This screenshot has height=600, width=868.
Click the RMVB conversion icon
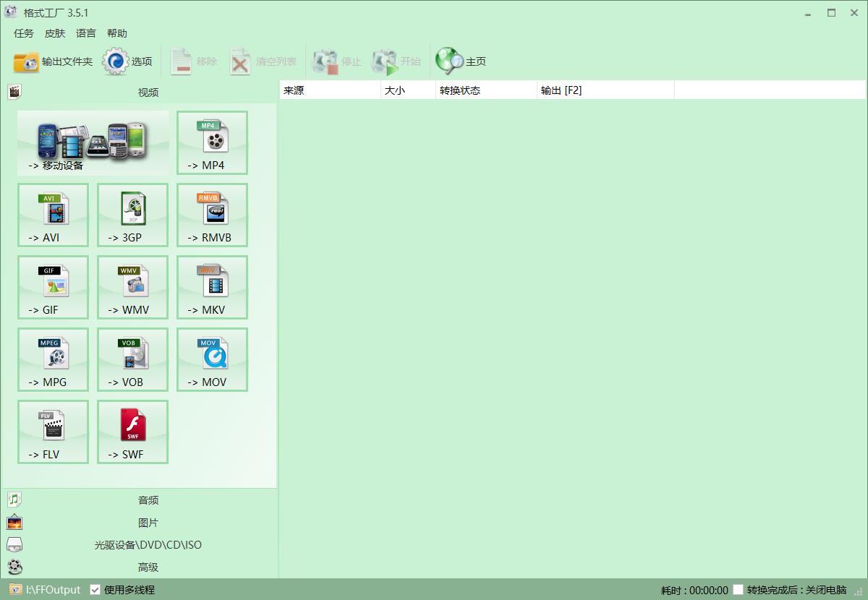(212, 215)
